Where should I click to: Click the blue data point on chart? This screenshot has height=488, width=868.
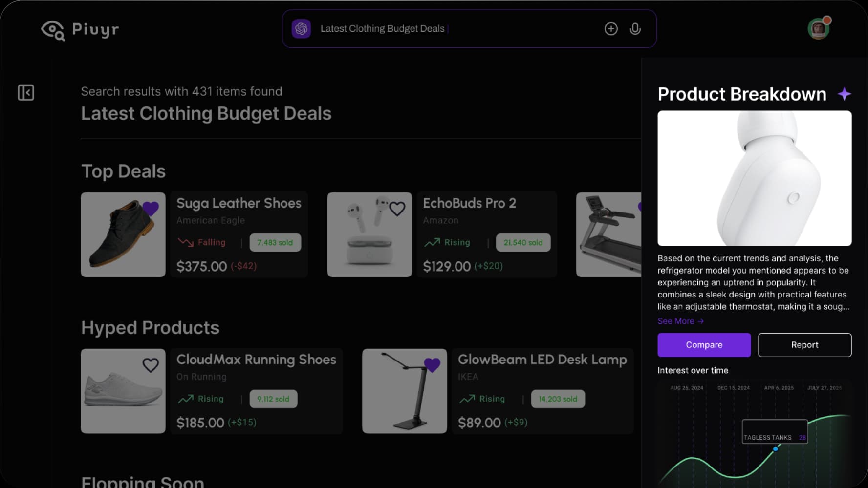pos(776,449)
